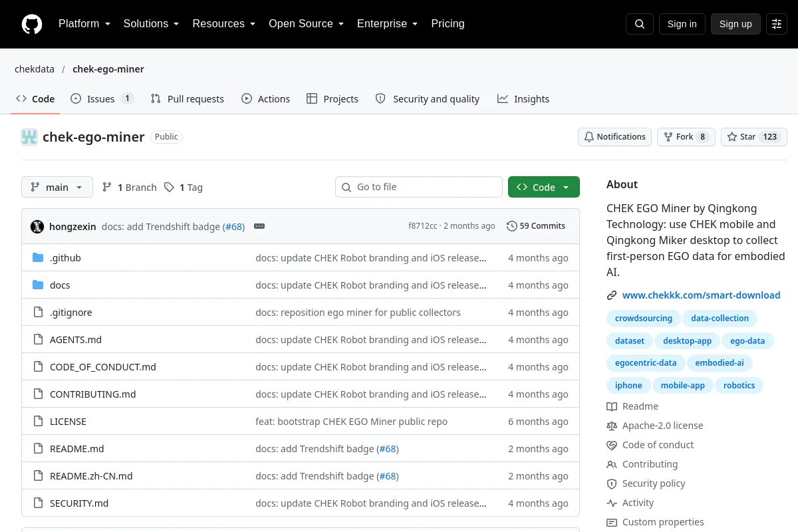Open CODE_OF_CONDUCT.md file
This screenshot has height=532, width=798.
coord(103,367)
